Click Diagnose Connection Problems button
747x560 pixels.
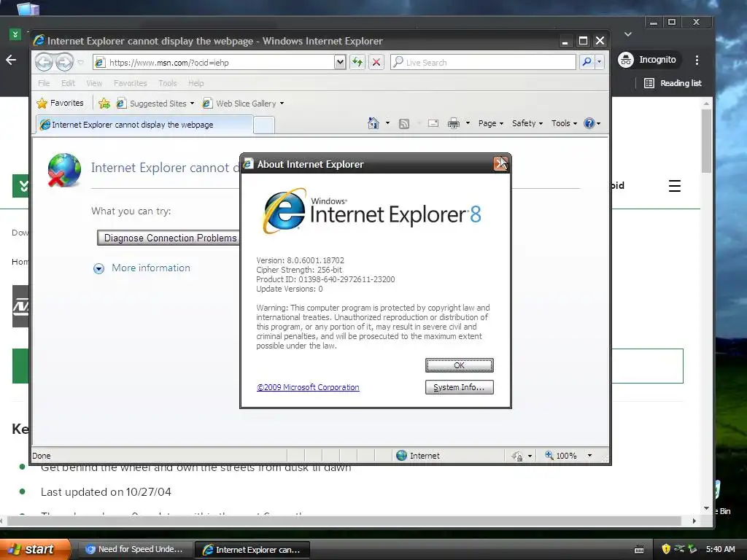pos(169,238)
